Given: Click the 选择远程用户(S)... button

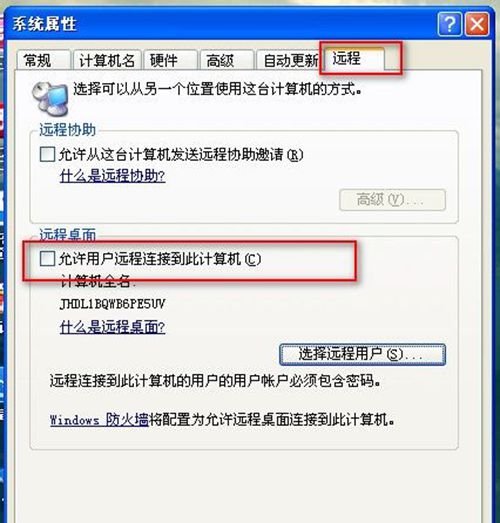Looking at the screenshot, I should tap(362, 355).
